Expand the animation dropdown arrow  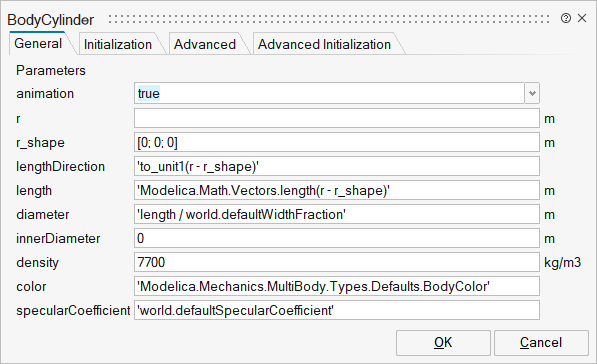[x=532, y=93]
